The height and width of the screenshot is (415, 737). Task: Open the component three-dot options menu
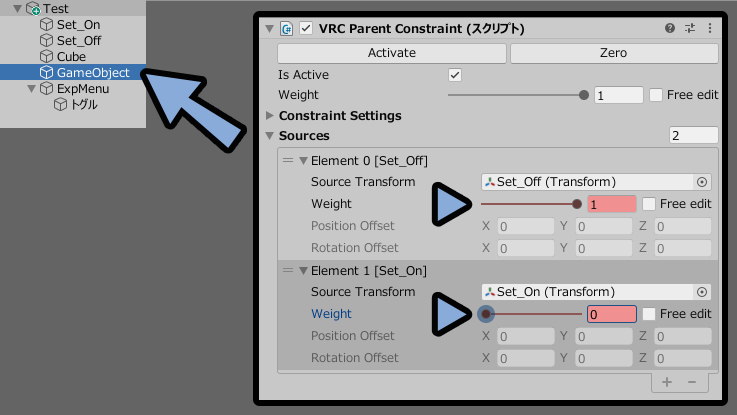pos(710,28)
